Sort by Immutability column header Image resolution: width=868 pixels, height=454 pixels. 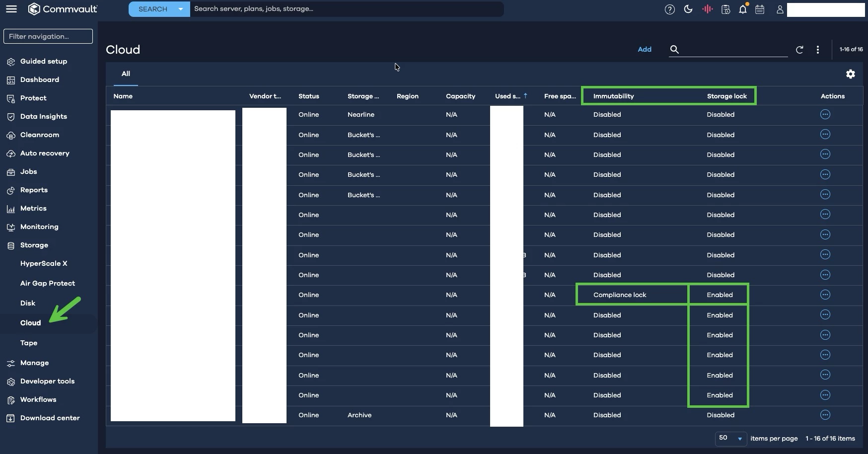613,96
